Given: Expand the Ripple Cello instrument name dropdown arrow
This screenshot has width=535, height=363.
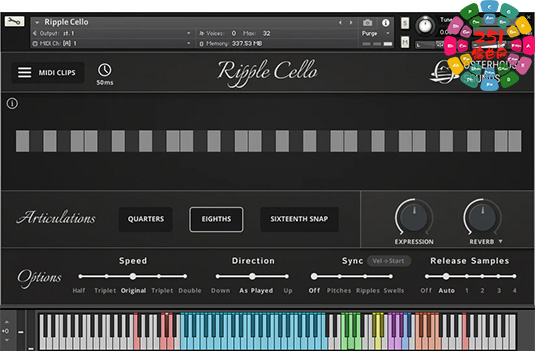Looking at the screenshot, I should (37, 22).
